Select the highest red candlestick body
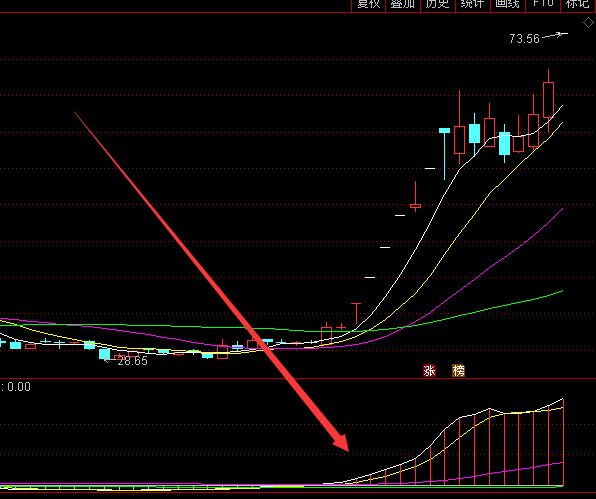 (548, 100)
